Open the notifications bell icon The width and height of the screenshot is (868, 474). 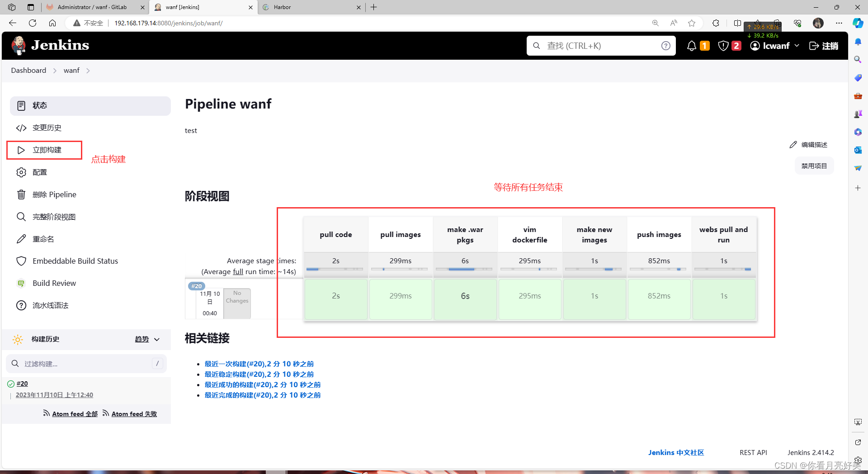(x=691, y=46)
